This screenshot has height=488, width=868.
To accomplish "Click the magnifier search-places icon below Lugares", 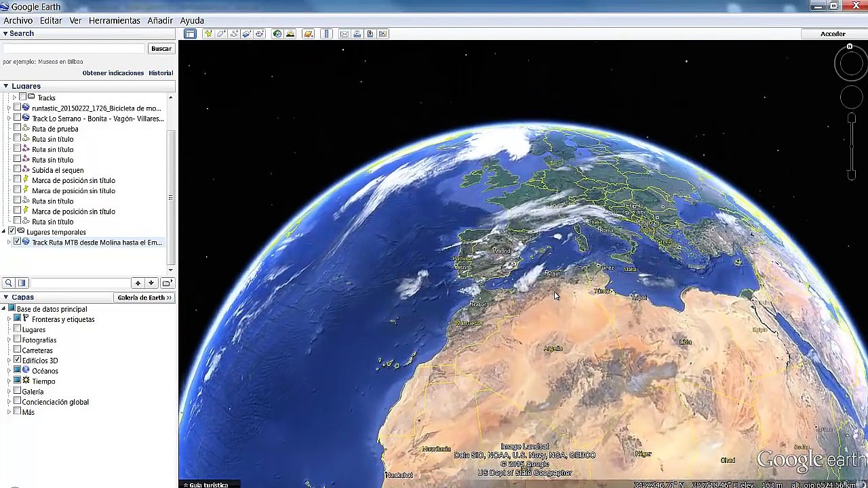I will pyautogui.click(x=8, y=283).
